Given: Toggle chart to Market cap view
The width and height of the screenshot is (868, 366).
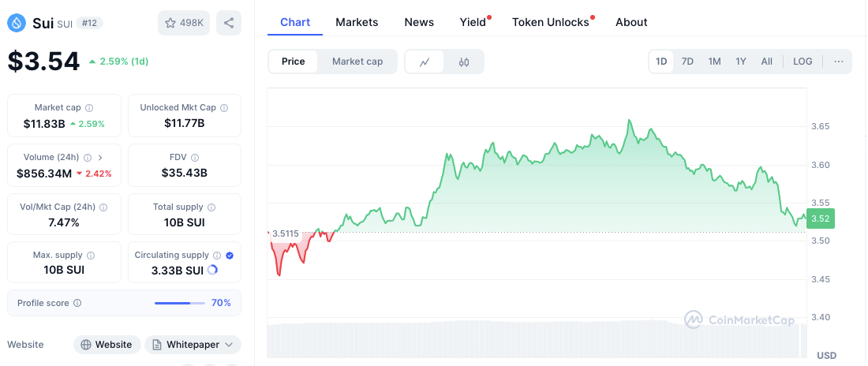Looking at the screenshot, I should coord(357,62).
